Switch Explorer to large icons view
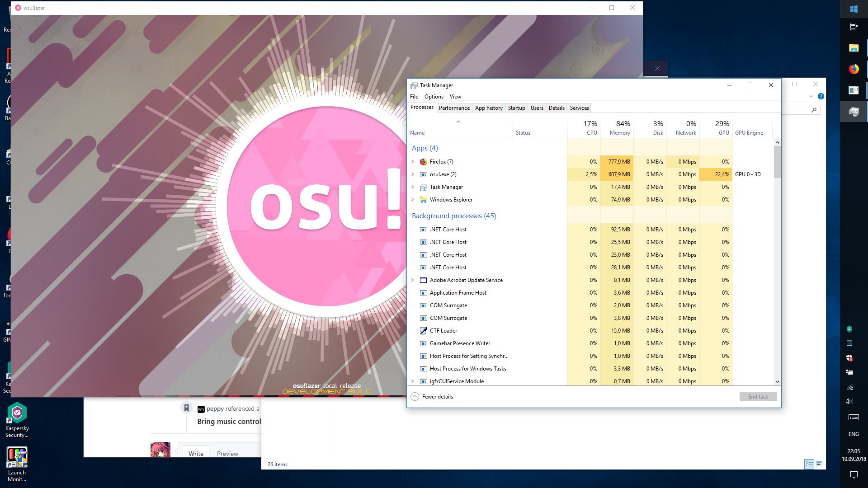Screen dimensions: 868x488 819,464
